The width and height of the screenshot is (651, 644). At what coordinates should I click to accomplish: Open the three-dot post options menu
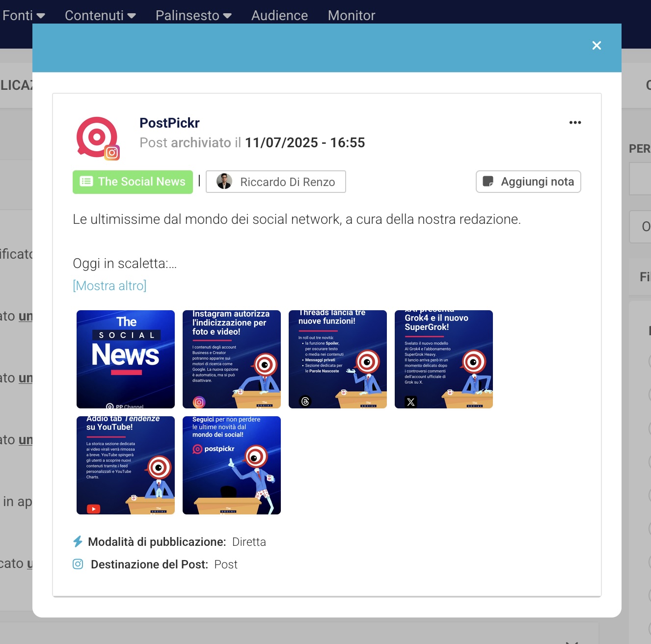[575, 123]
